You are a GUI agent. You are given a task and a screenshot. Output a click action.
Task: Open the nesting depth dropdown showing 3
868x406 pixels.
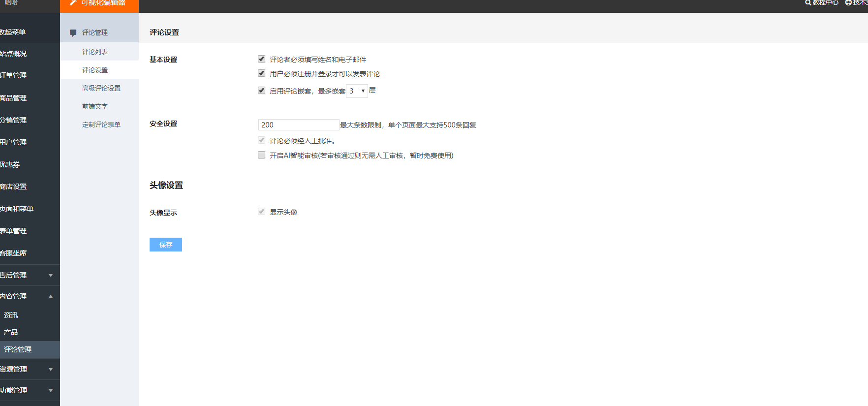coord(357,91)
